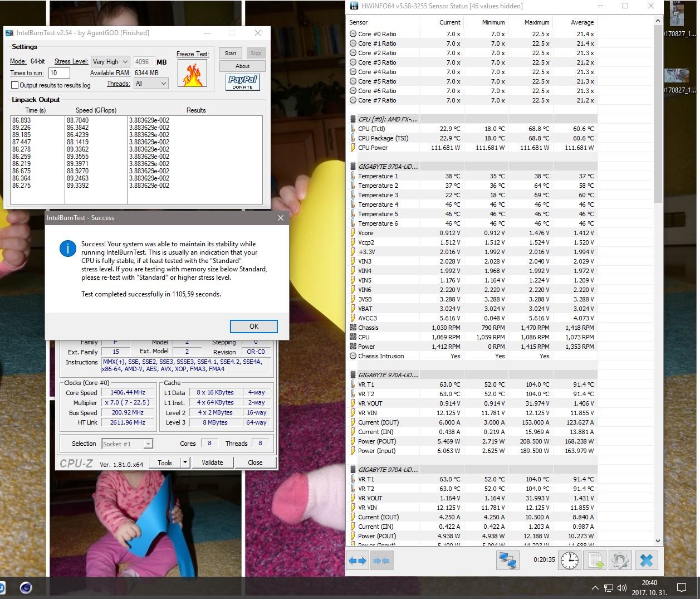Click the Linpack speed value 88.7040
The height and width of the screenshot is (599, 700).
click(x=78, y=120)
